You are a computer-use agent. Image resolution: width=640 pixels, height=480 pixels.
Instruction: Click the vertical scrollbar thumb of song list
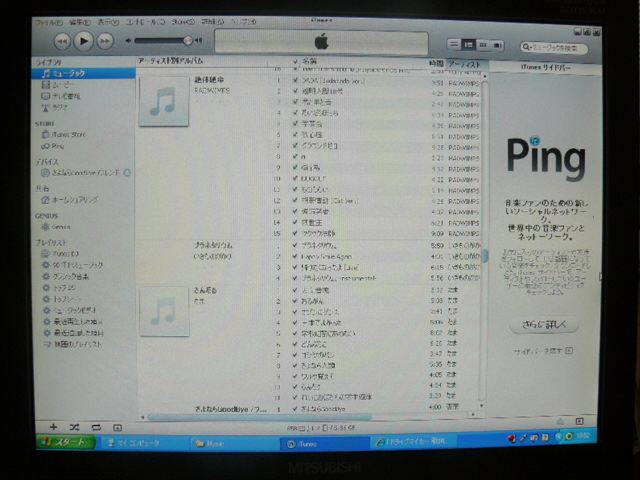tap(485, 256)
